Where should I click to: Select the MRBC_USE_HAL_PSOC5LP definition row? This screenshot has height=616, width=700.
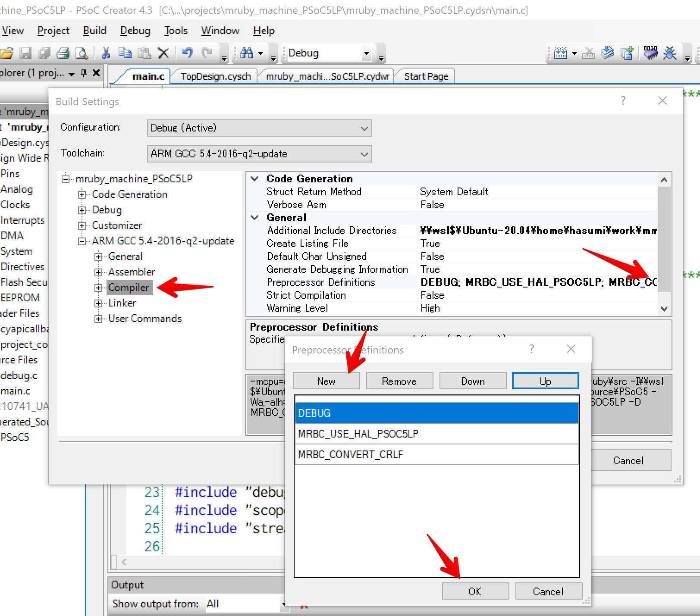click(437, 434)
